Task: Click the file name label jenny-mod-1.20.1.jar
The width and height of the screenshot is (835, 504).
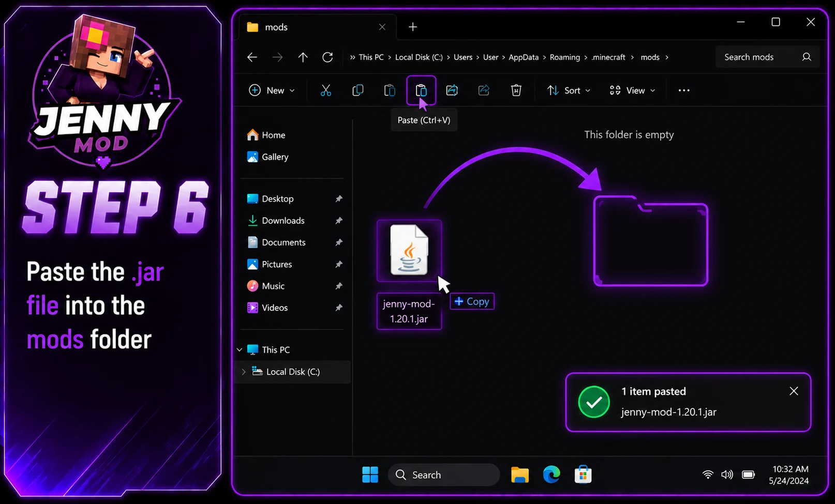Action: tap(409, 311)
